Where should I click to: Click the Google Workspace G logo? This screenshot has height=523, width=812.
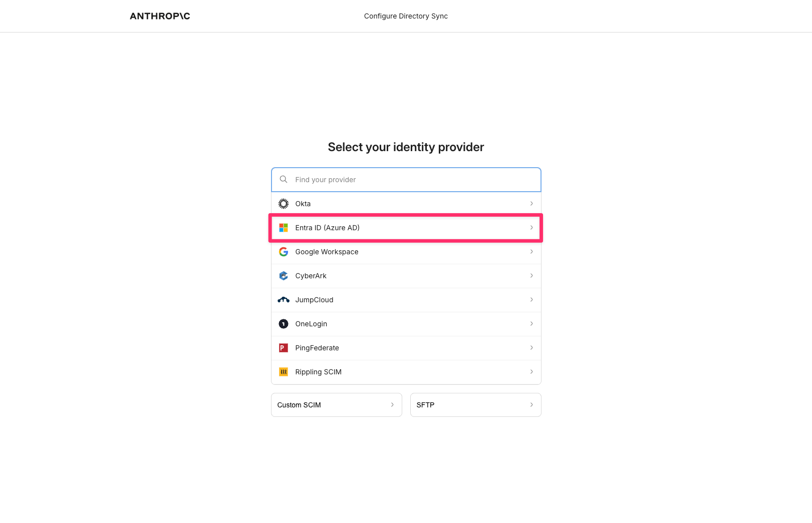(x=284, y=252)
